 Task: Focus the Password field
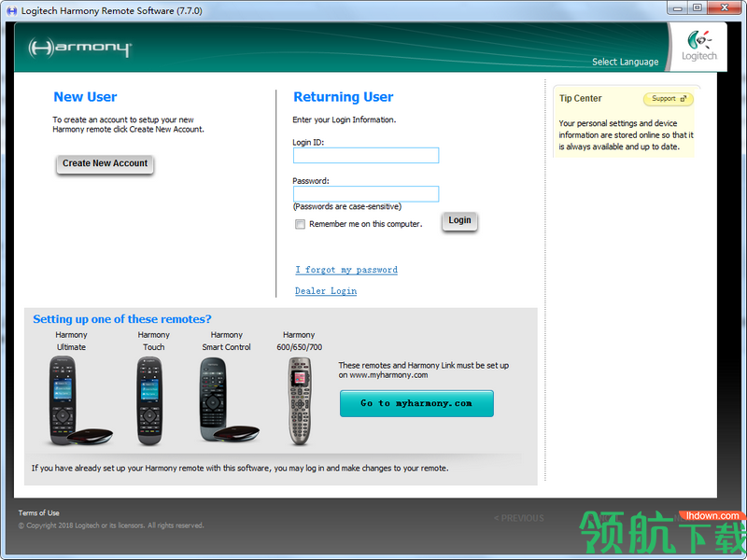tap(366, 194)
